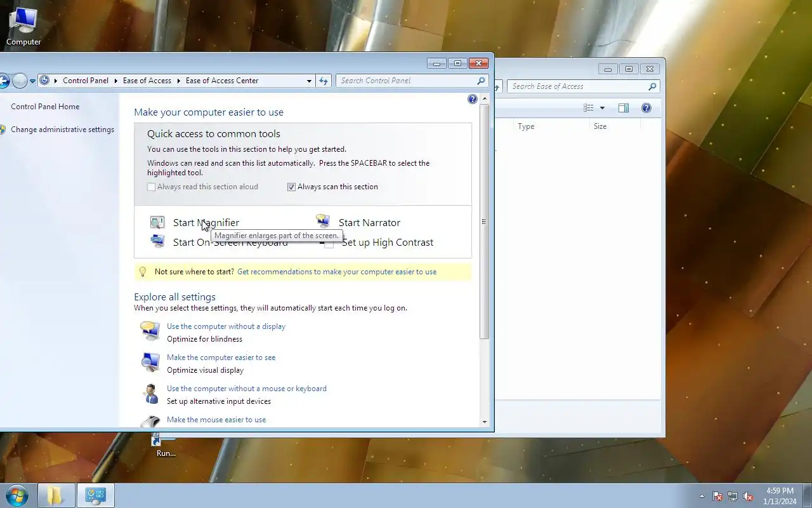Click the lightbulb icon in recommendations bar
812x508 pixels.
click(x=143, y=272)
